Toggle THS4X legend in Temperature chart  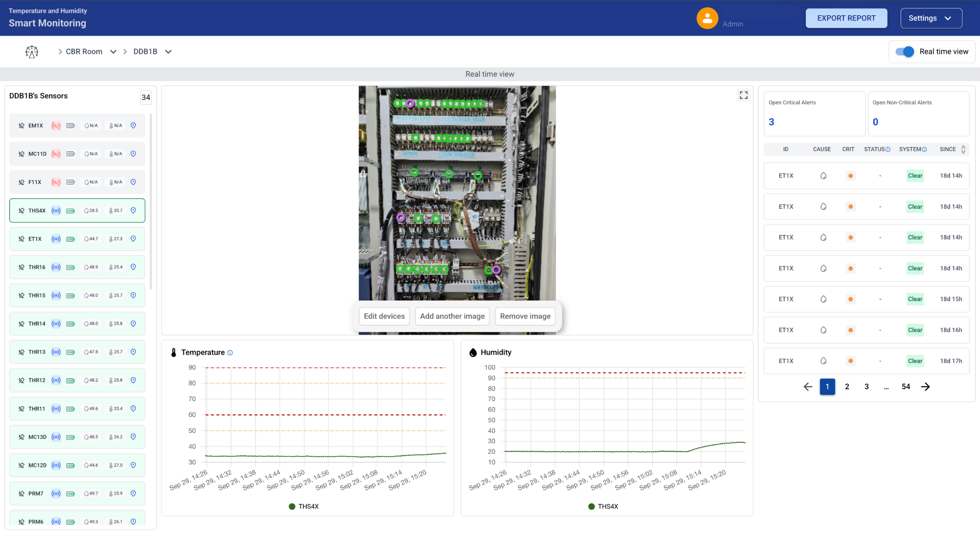pos(304,506)
